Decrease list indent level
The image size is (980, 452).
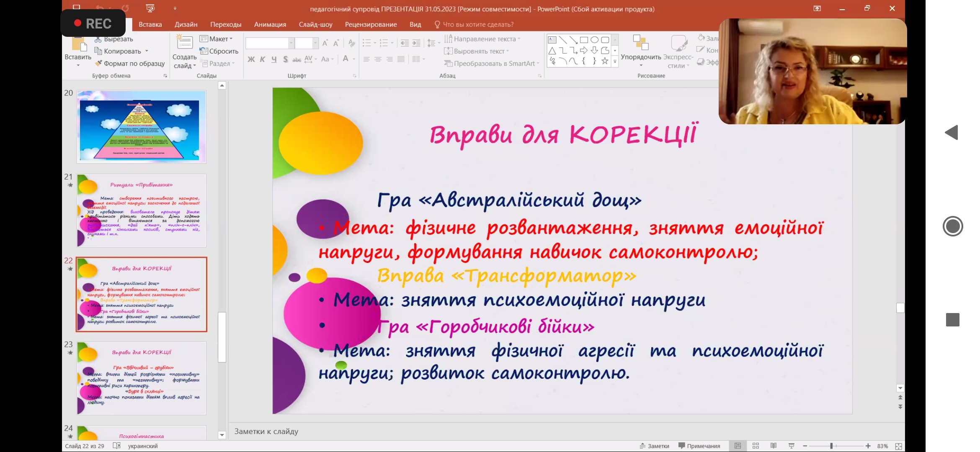405,43
